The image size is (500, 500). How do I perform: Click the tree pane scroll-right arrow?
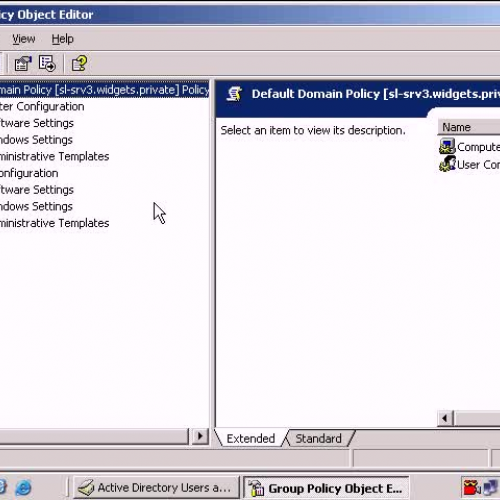coord(200,436)
